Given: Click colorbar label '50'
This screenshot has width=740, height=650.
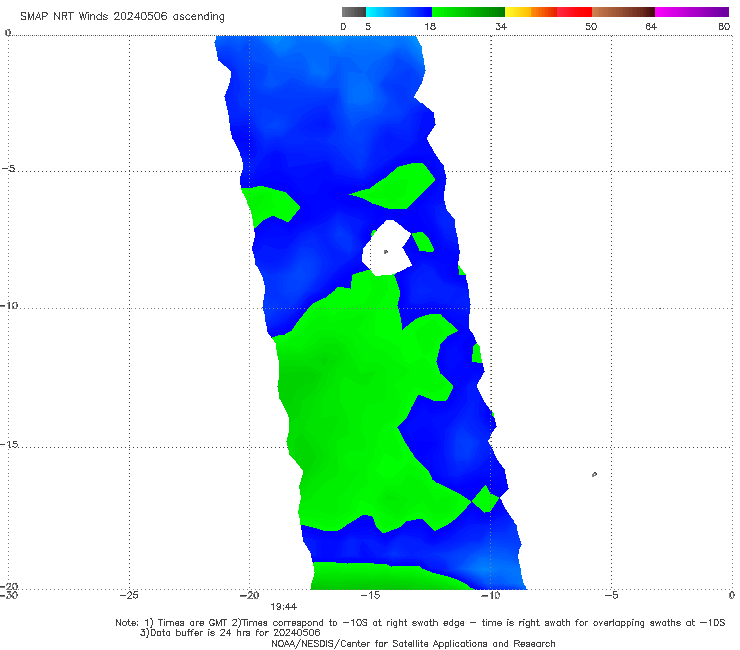Looking at the screenshot, I should (591, 27).
